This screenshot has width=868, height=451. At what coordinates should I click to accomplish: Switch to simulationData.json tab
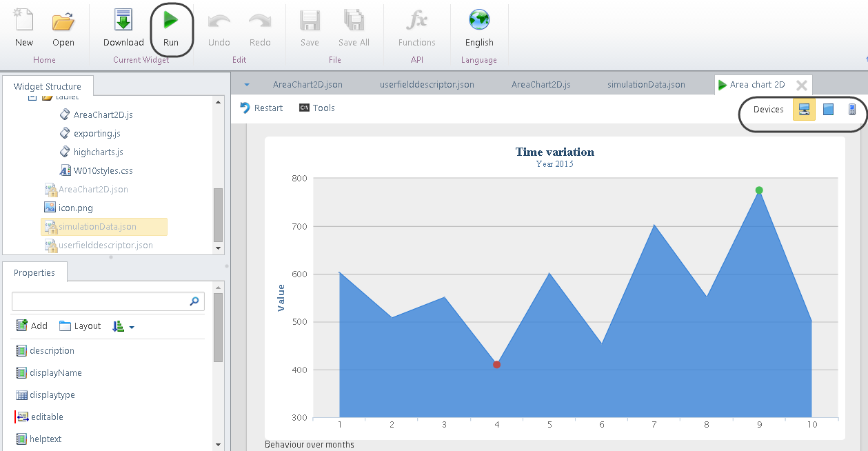tap(646, 84)
